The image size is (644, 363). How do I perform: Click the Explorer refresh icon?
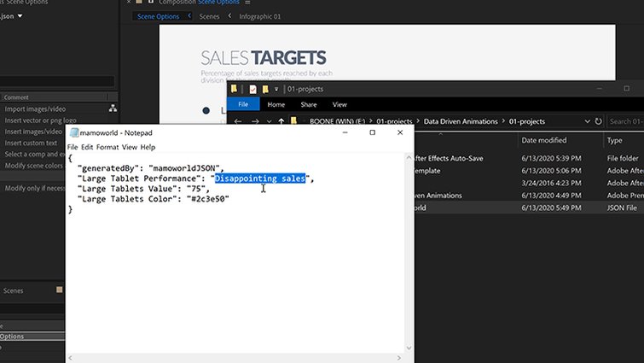click(598, 121)
